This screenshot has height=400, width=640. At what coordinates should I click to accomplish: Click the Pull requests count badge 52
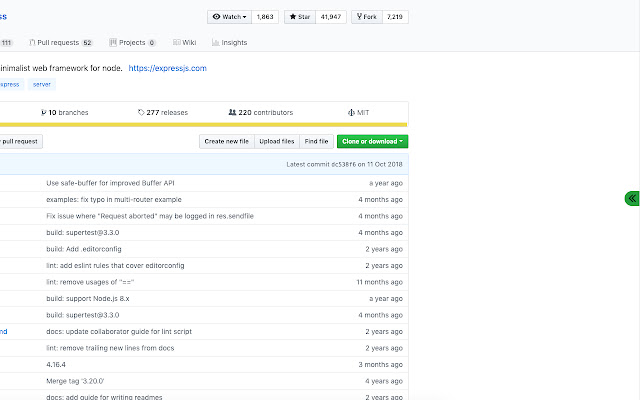(x=87, y=42)
